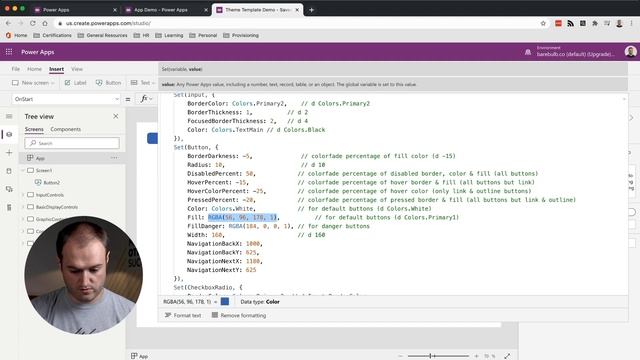Screen dimensions: 640x360
Task: Open the fx formula dropdown
Action: (147, 99)
